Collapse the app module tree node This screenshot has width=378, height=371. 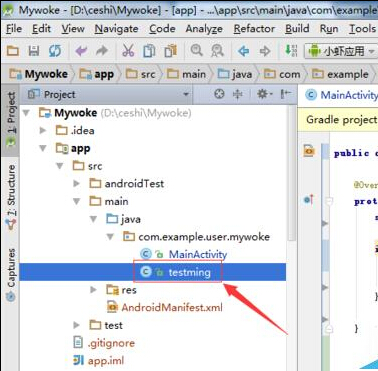click(43, 148)
